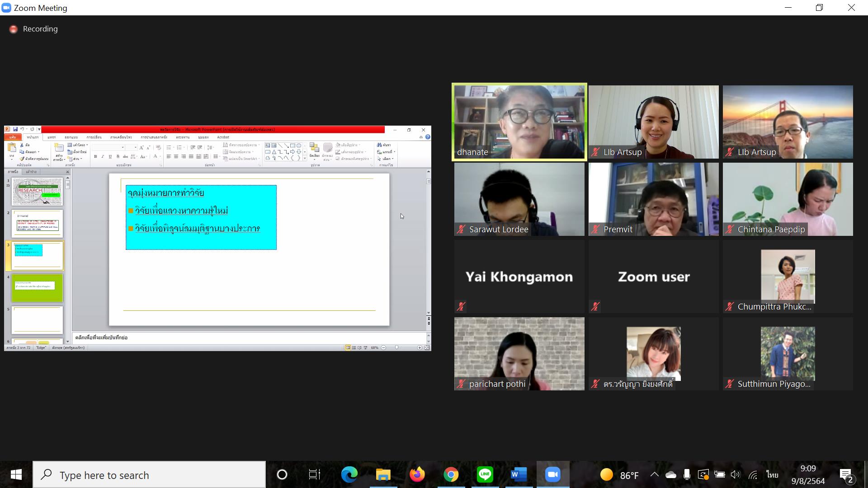Adjust the PowerPoint zoom slider handle

pos(396,347)
